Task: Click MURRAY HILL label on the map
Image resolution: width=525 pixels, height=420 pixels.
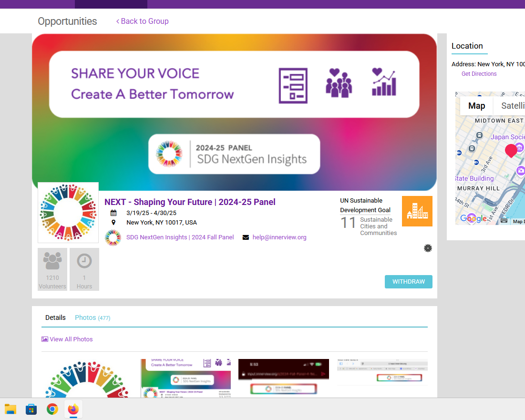Action: [x=478, y=188]
